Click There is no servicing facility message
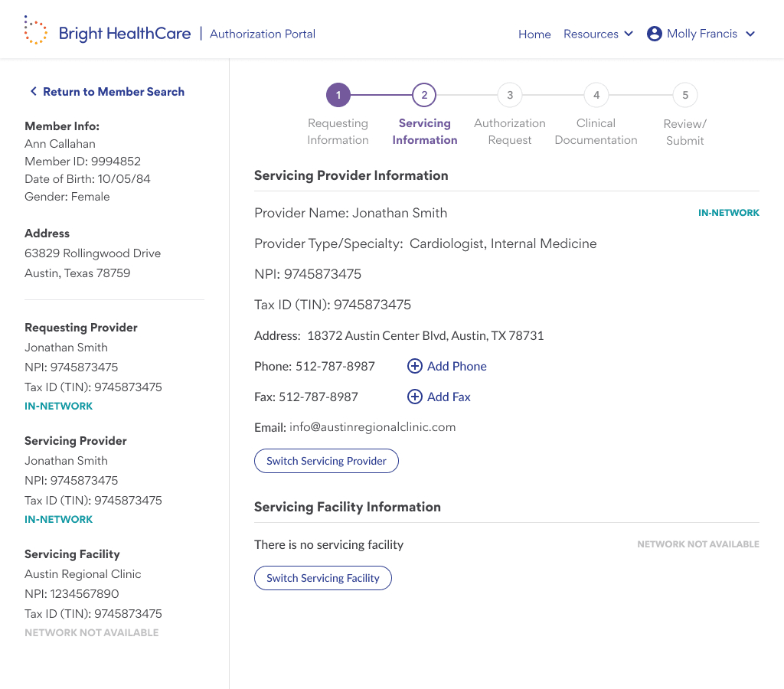 coord(328,544)
